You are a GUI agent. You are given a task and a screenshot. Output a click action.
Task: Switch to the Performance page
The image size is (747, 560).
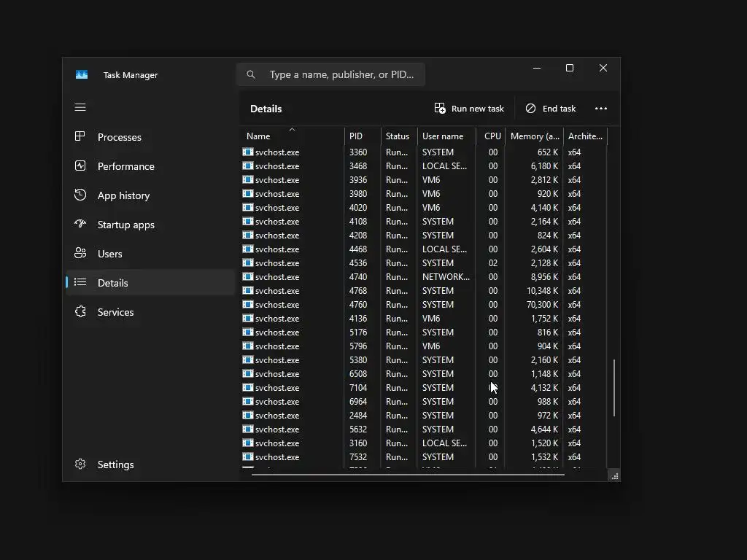[x=150, y=166]
